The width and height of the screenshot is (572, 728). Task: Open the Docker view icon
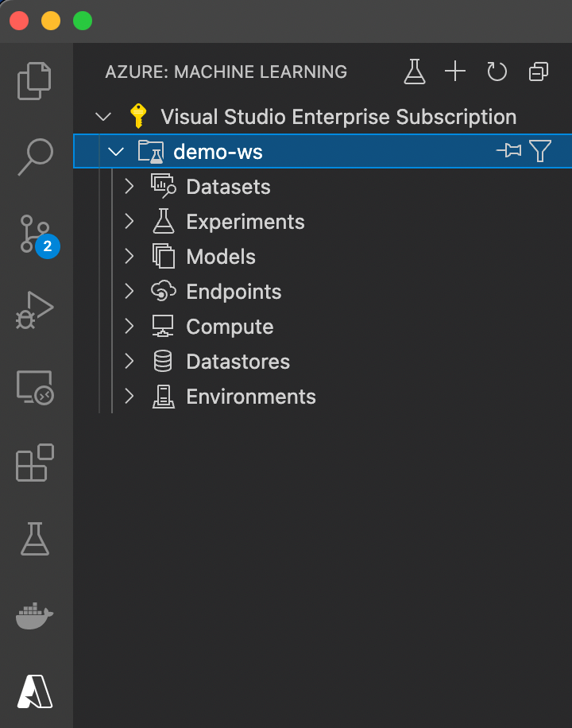[x=34, y=616]
